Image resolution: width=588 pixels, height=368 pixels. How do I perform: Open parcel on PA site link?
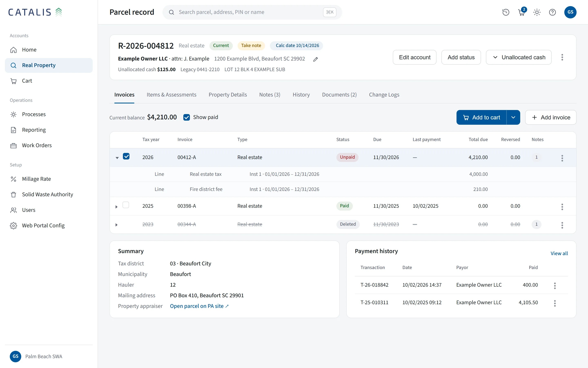click(x=199, y=306)
